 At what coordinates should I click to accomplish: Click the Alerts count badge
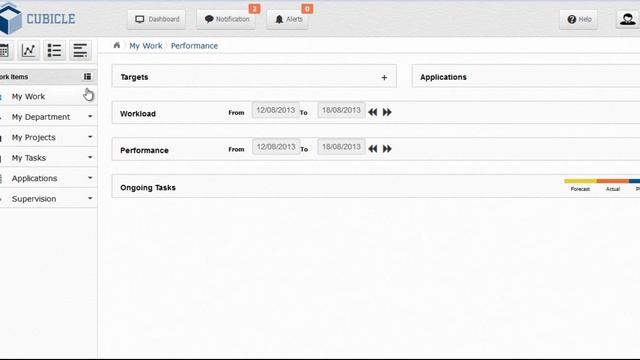tap(307, 9)
